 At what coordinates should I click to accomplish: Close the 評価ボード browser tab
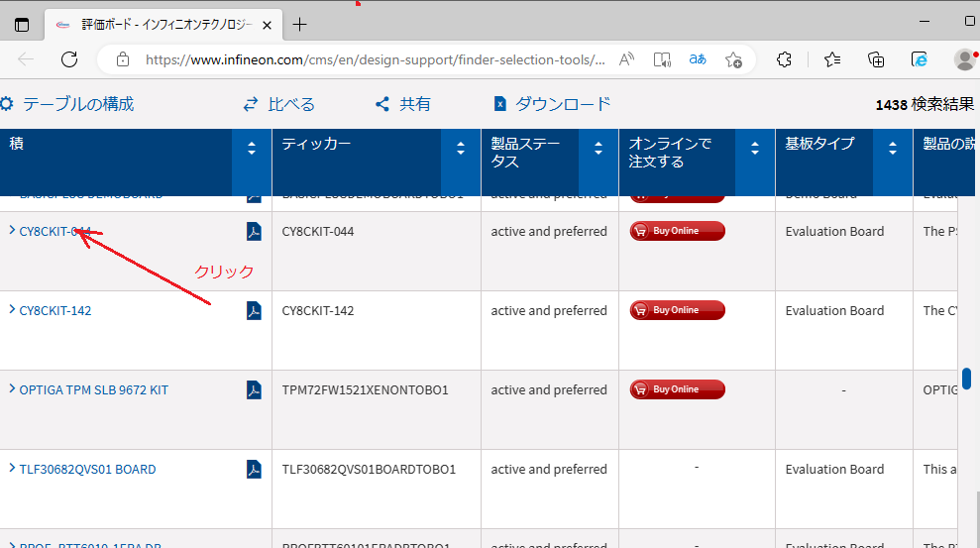coord(267,25)
